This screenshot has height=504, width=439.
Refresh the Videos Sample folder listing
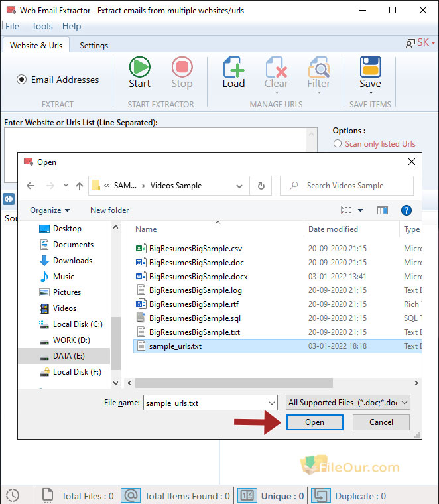[x=261, y=186]
